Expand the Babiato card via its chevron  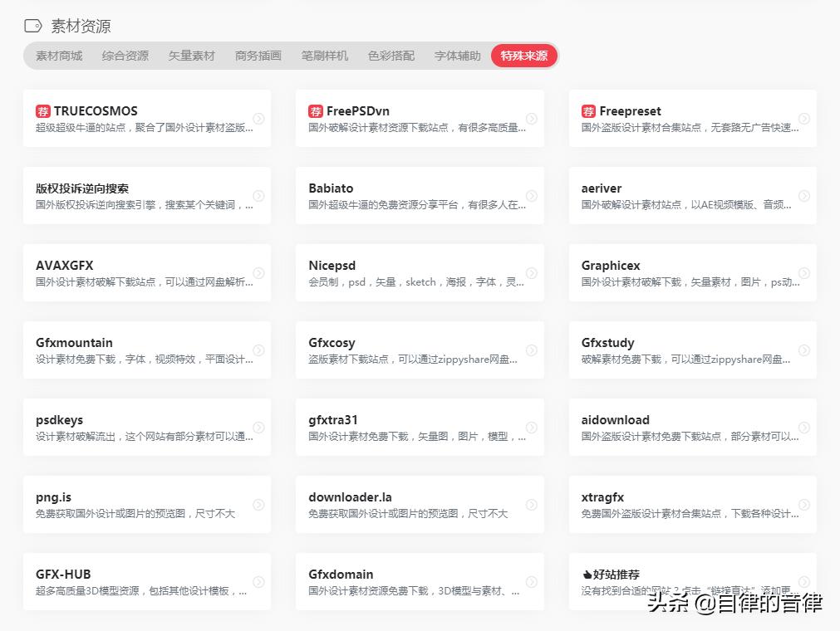coord(530,195)
